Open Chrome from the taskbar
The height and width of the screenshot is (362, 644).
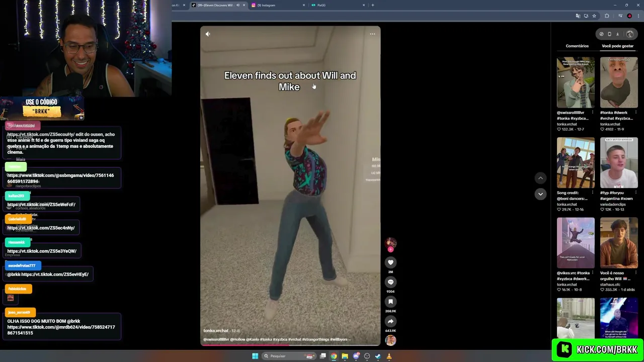[334, 356]
